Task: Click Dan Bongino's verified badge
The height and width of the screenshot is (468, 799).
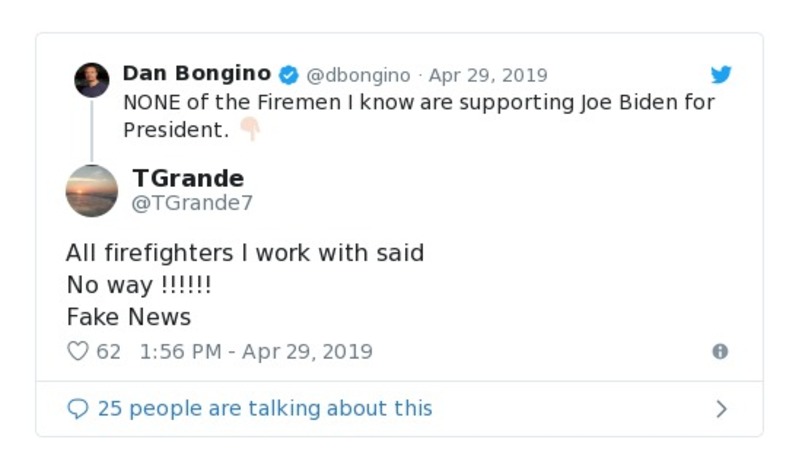Action: (x=289, y=75)
